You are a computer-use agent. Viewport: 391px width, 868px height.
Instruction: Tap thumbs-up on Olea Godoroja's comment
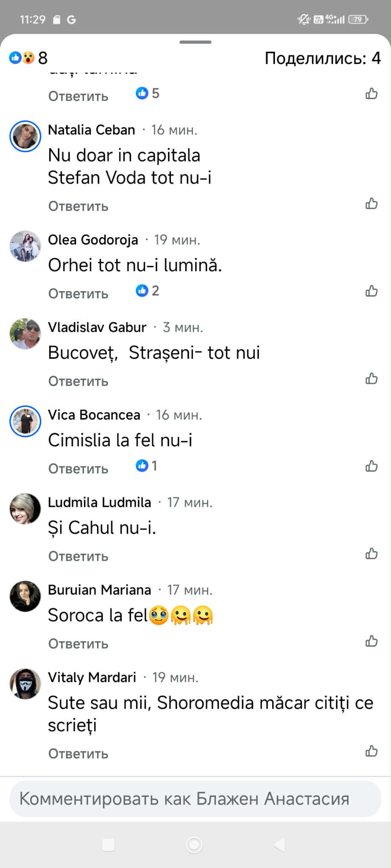tap(371, 291)
